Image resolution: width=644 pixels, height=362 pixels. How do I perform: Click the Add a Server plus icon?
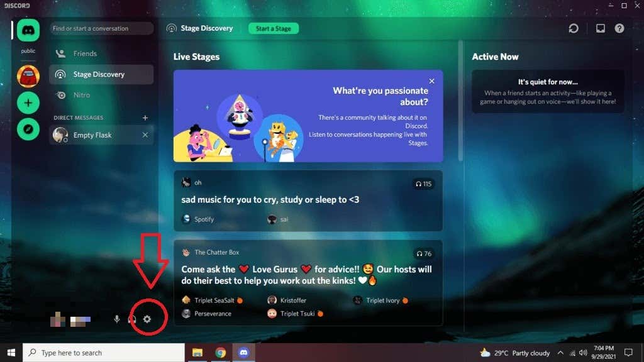tap(28, 102)
